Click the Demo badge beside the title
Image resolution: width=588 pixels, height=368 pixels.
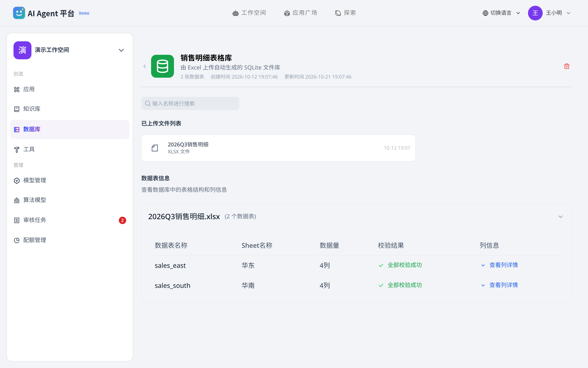pyautogui.click(x=84, y=13)
